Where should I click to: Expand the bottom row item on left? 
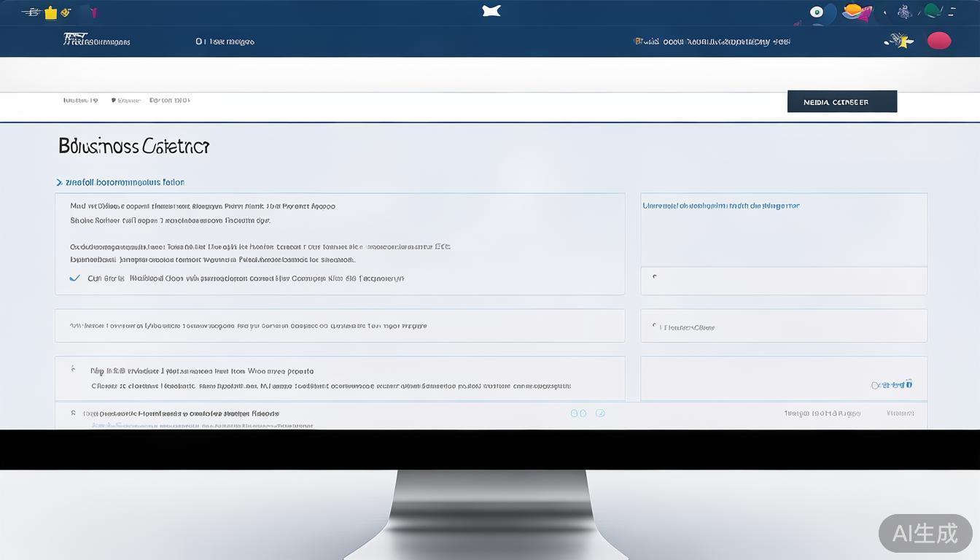click(73, 413)
